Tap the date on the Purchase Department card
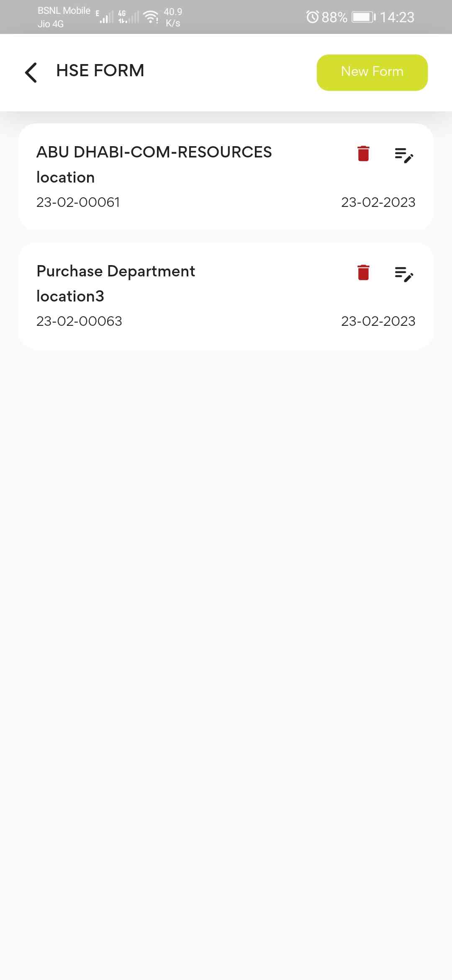Screen dimensions: 452x980 (378, 321)
